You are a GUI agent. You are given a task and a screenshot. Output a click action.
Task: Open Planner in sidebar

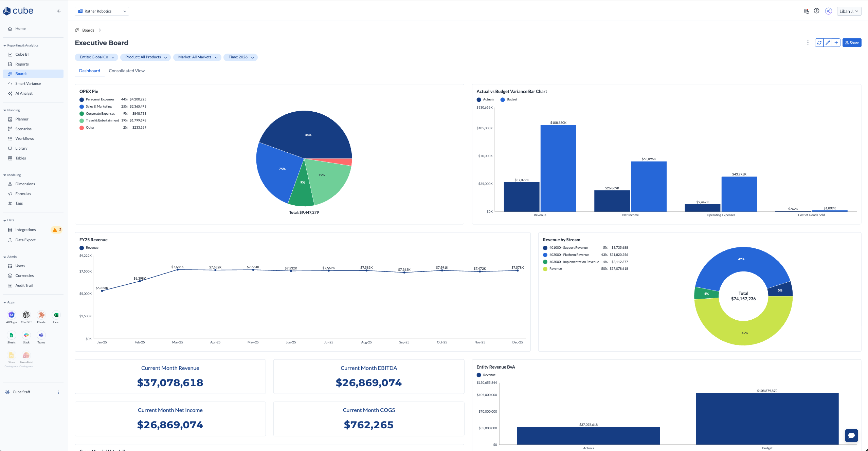click(33, 119)
